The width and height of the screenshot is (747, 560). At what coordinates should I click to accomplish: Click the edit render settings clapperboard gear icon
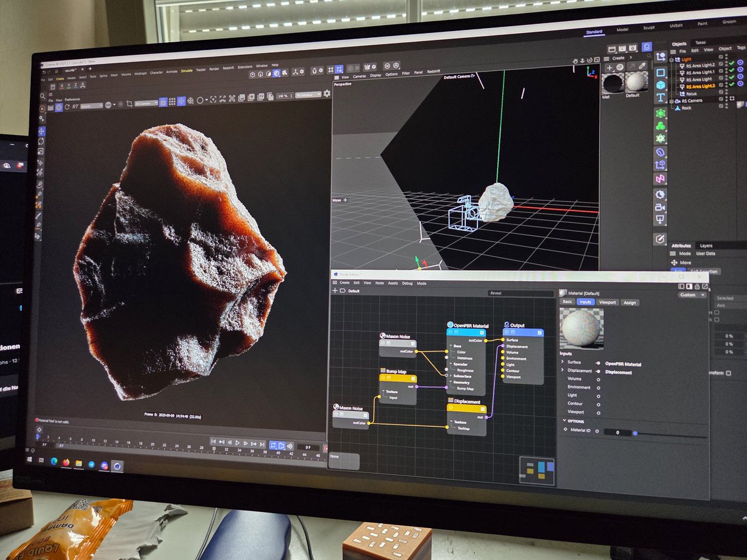click(x=632, y=48)
